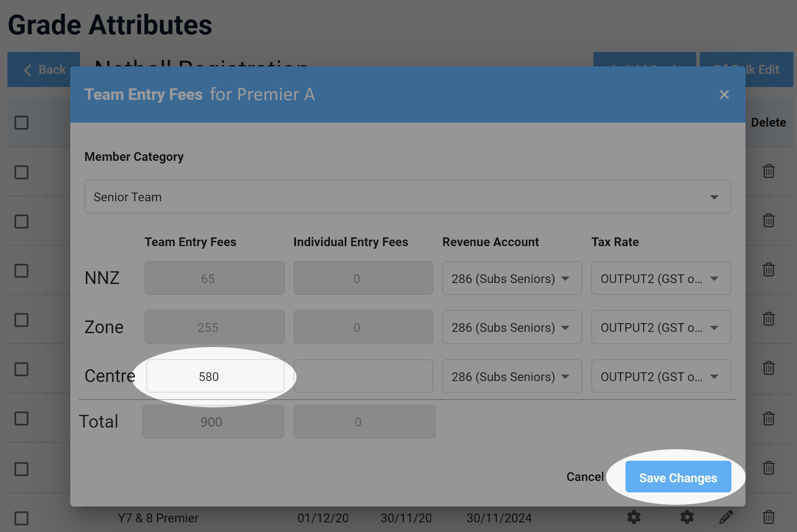The width and height of the screenshot is (797, 532).
Task: Click the NNZ Individual Entry Fees field
Action: 363,278
